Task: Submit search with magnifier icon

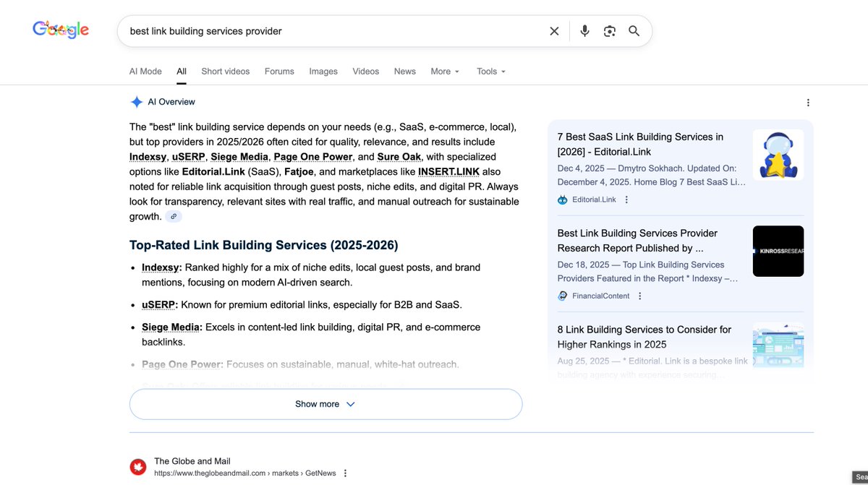Action: pos(634,31)
